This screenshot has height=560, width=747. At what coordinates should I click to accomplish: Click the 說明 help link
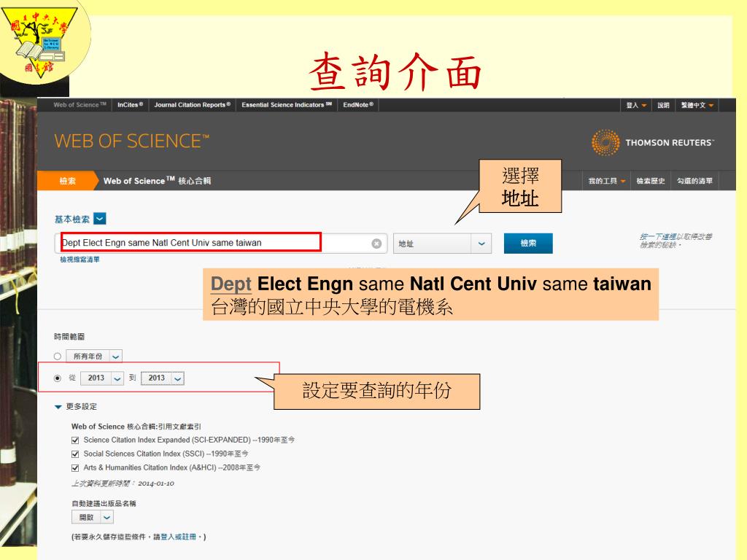[x=663, y=105]
